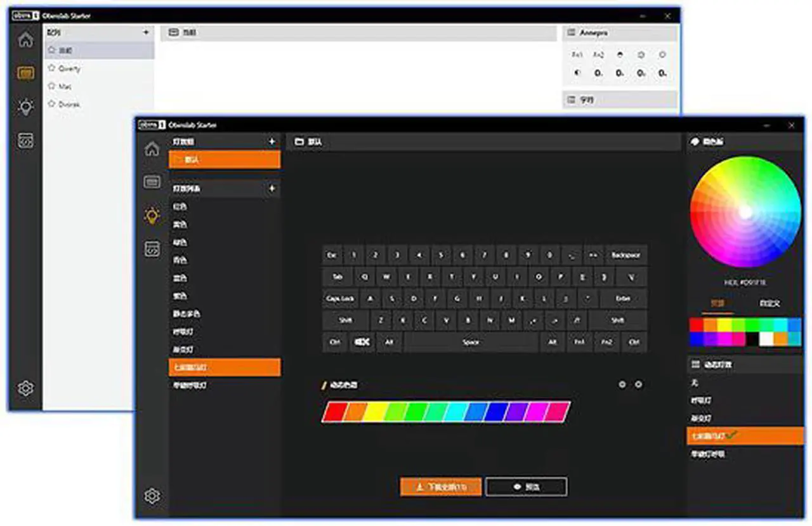Screen dimensions: 812x526
Task: Open the macro code icon in dark sidebar
Action: [x=152, y=249]
